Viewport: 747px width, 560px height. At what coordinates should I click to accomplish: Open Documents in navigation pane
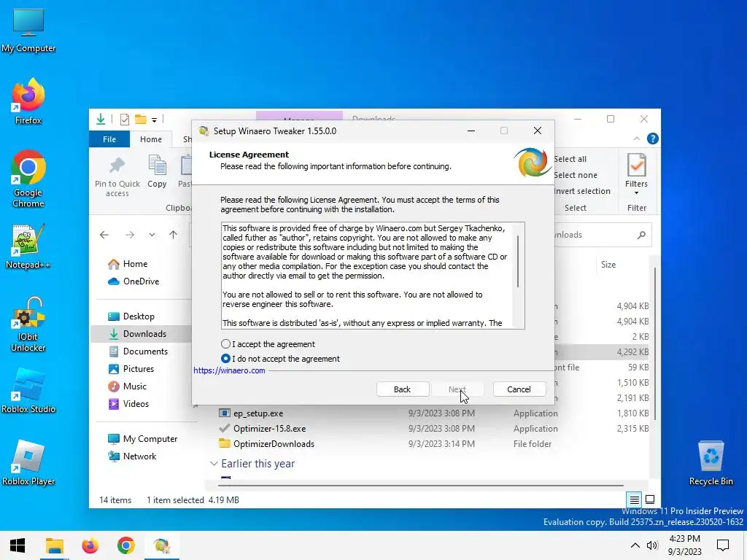[x=145, y=351]
